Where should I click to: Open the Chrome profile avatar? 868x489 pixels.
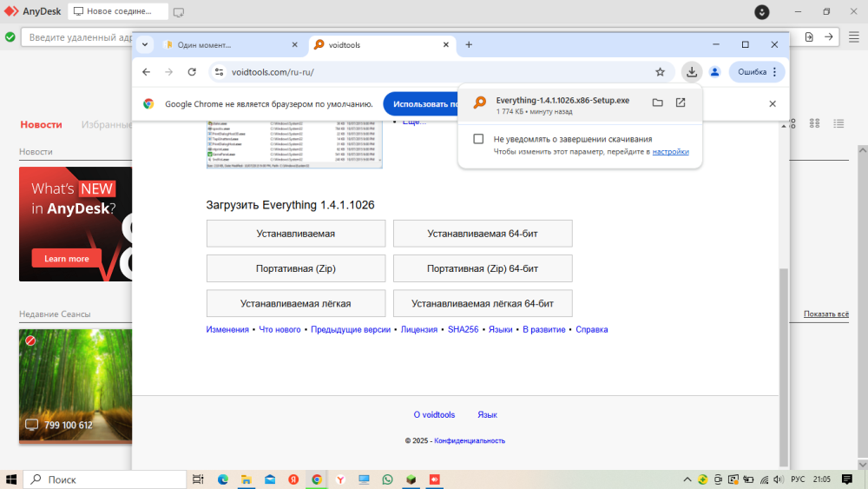click(714, 72)
